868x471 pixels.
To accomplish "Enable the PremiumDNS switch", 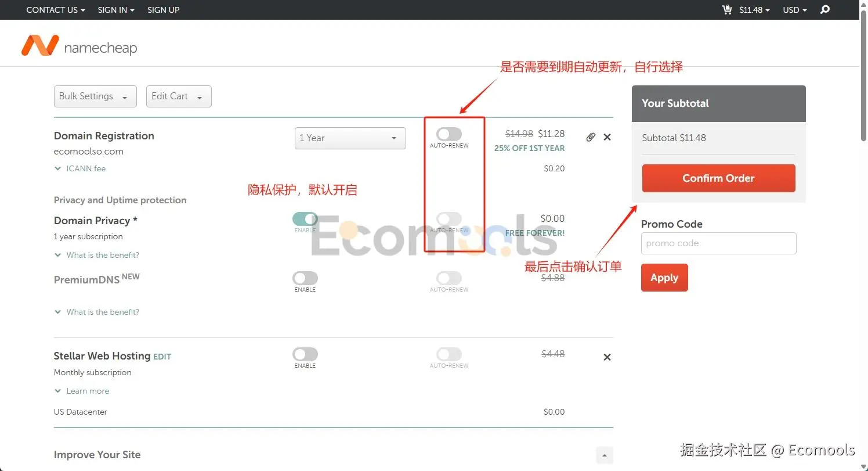I will (x=305, y=278).
